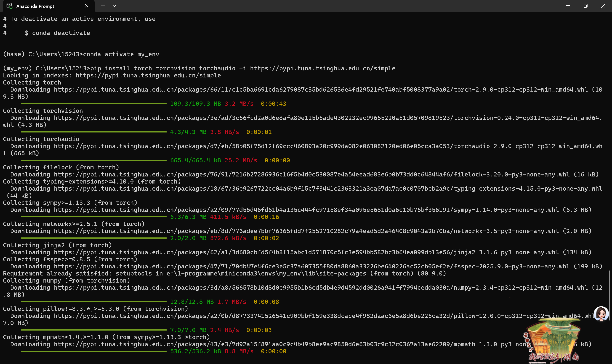Click the 'Collecting filelock (from torch)' line
This screenshot has width=612, height=364.
pos(61,167)
